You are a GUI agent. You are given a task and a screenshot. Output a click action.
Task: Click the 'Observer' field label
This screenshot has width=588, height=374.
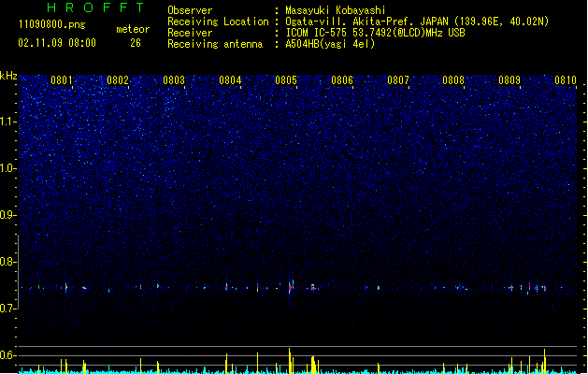(190, 10)
